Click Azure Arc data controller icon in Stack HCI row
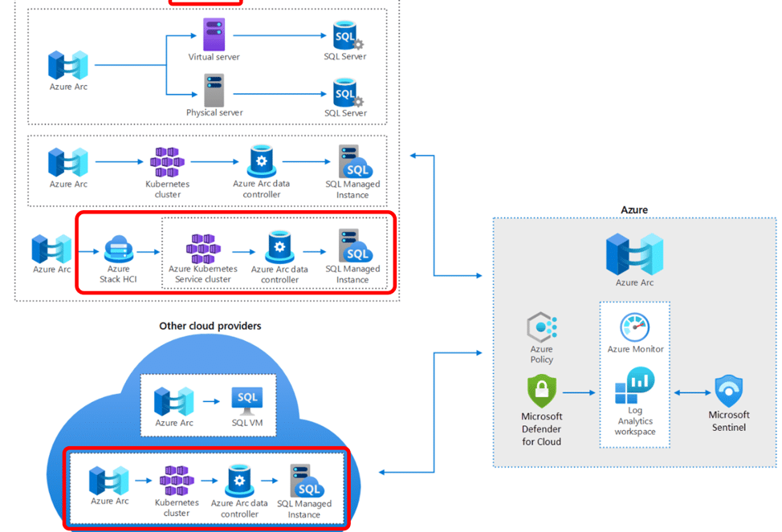Viewport: 782px width, 532px height. pos(279,247)
